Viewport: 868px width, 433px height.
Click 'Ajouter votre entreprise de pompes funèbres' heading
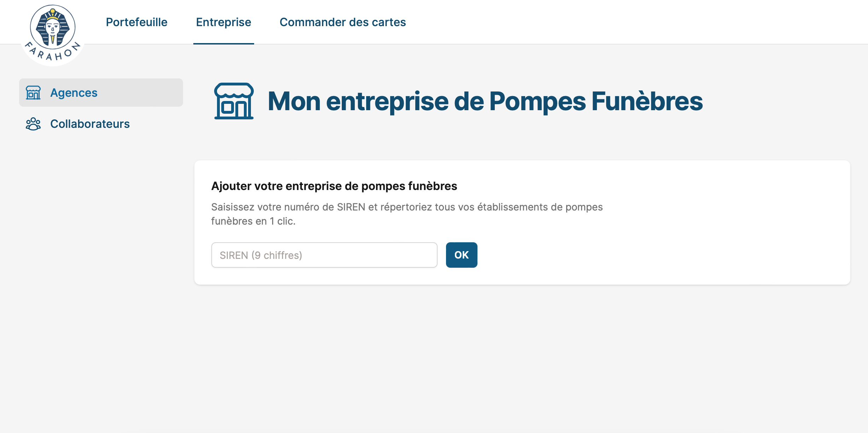click(334, 186)
